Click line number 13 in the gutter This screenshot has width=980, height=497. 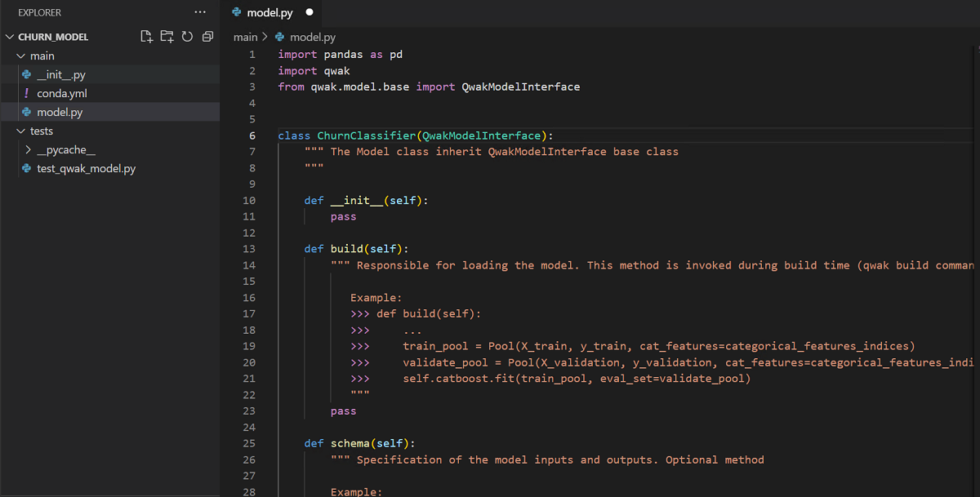[249, 249]
